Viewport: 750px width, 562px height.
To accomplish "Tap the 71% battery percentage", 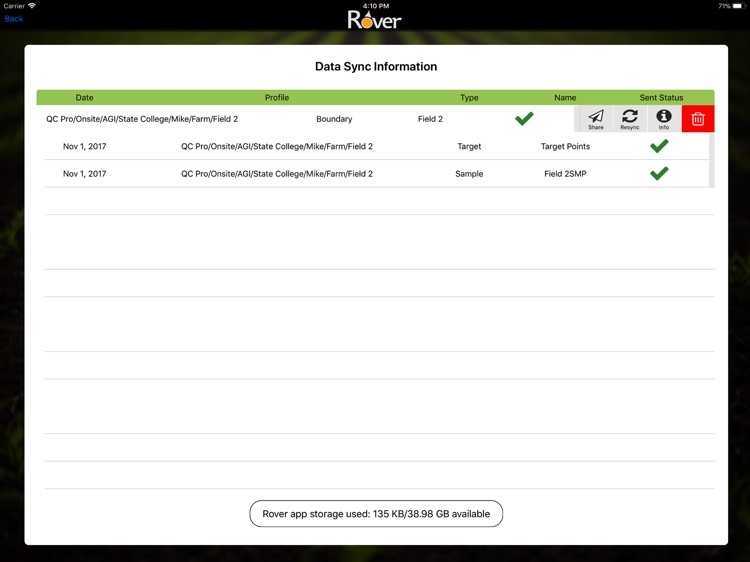I will pos(724,6).
